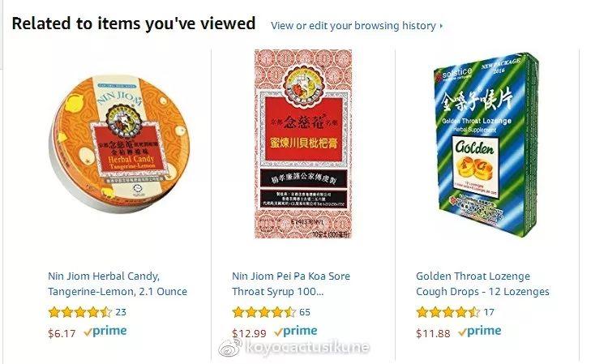
Task: Click the Prime badge next to $11.88
Action: (x=479, y=332)
